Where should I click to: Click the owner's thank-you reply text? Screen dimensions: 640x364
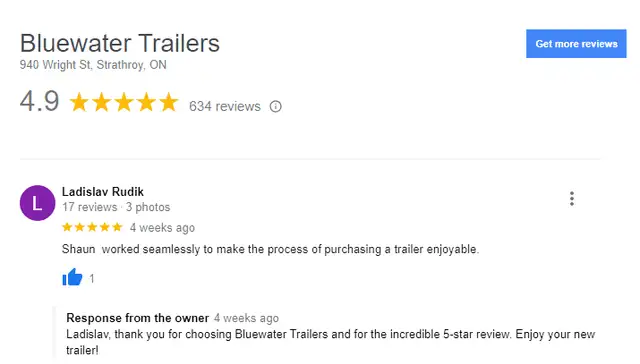331,342
